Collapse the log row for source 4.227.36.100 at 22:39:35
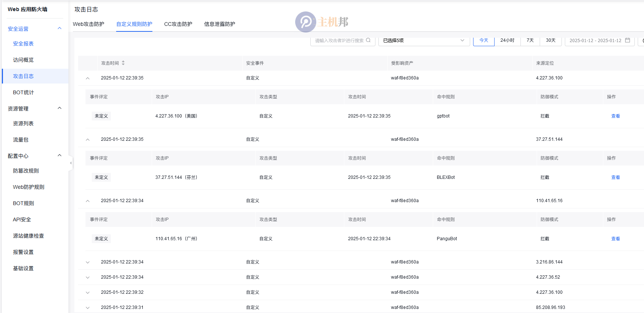The height and width of the screenshot is (313, 644). pyautogui.click(x=88, y=78)
